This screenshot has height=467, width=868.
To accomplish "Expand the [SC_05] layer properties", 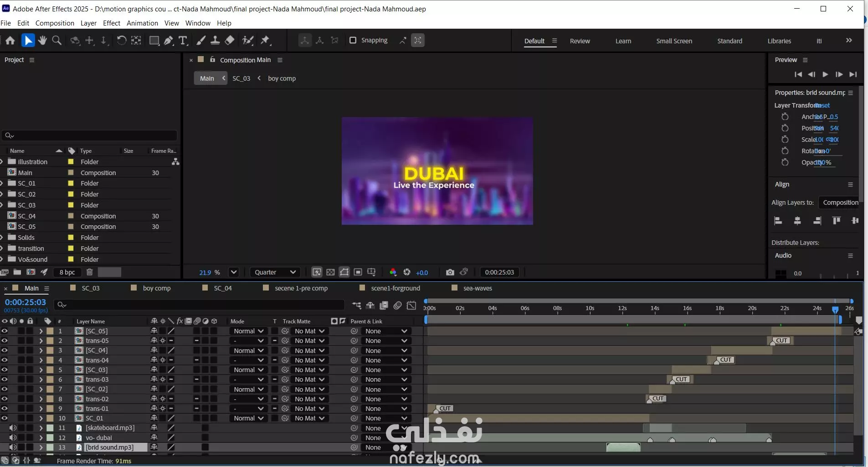I will 41,331.
